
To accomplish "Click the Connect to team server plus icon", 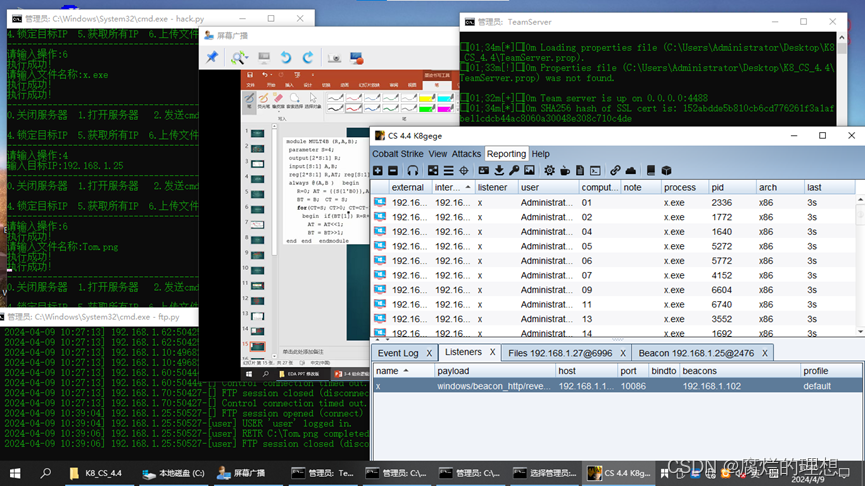I will [378, 170].
